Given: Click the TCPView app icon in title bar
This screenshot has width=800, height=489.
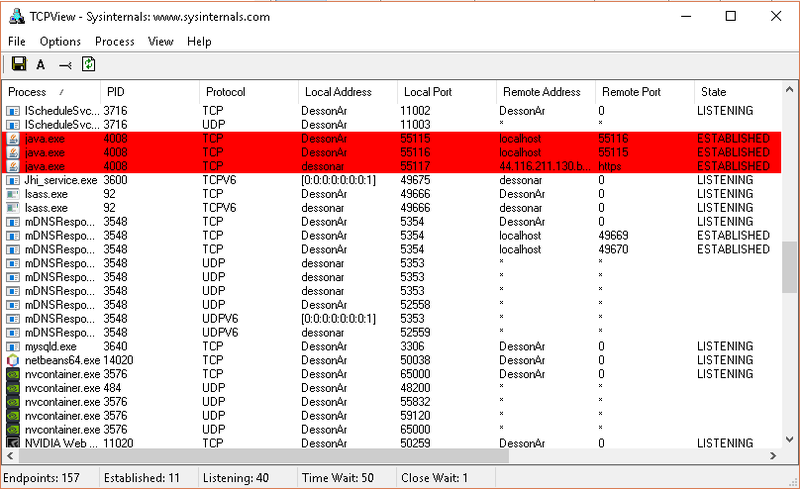Looking at the screenshot, I should click(17, 16).
